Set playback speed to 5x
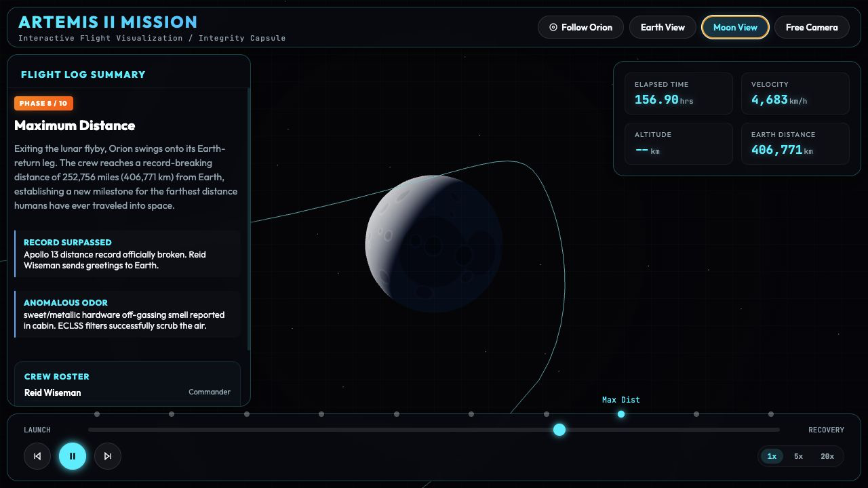The width and height of the screenshot is (868, 488). (798, 456)
